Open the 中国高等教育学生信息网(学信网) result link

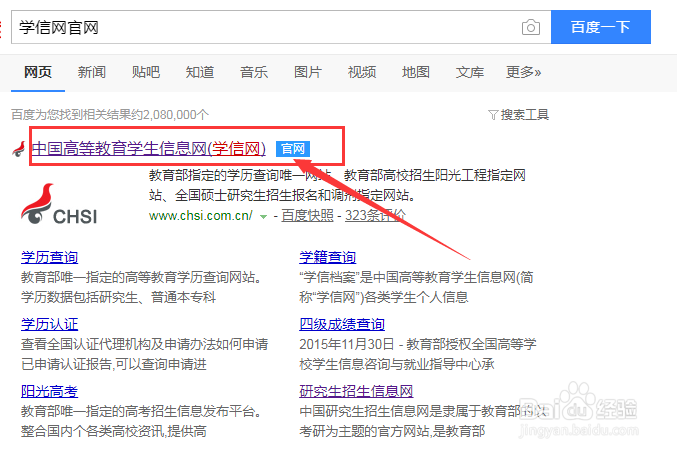pyautogui.click(x=149, y=149)
